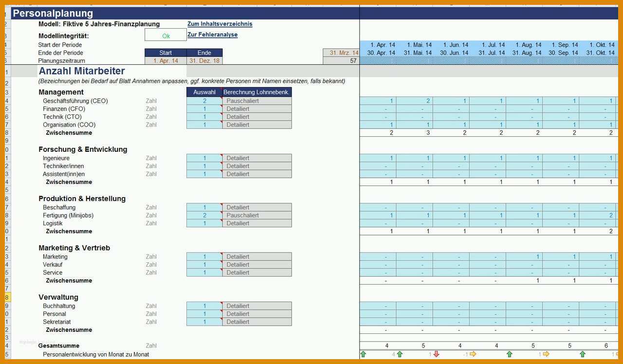Viewport: 623px width, 364px height.
Task: Click the '30. Jun. 14' period end header
Action: click(x=451, y=53)
